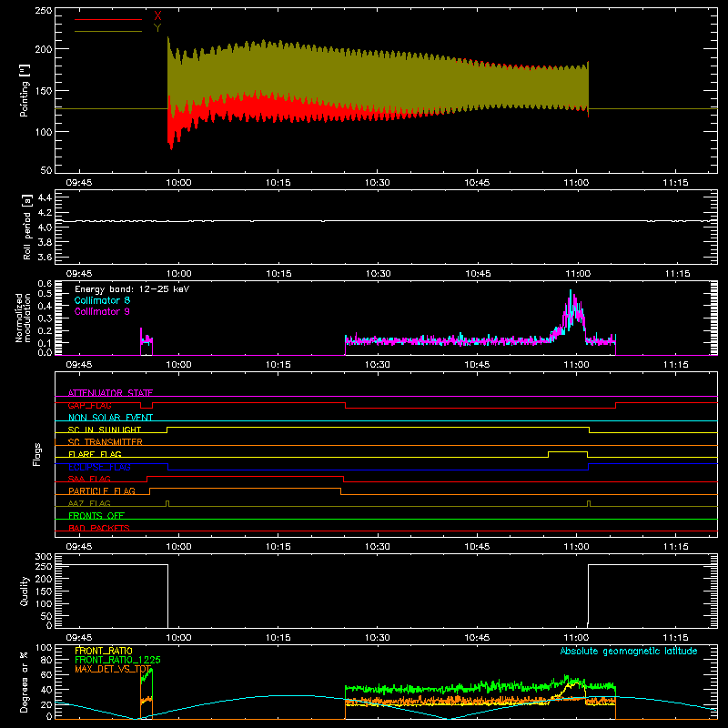Click the 'Pointing' vertical axis title

(25, 90)
